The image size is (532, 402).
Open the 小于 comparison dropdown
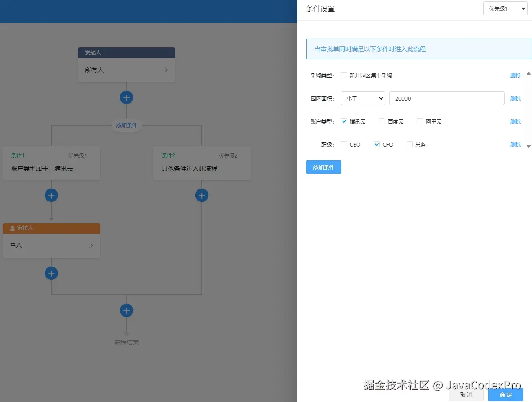click(363, 98)
